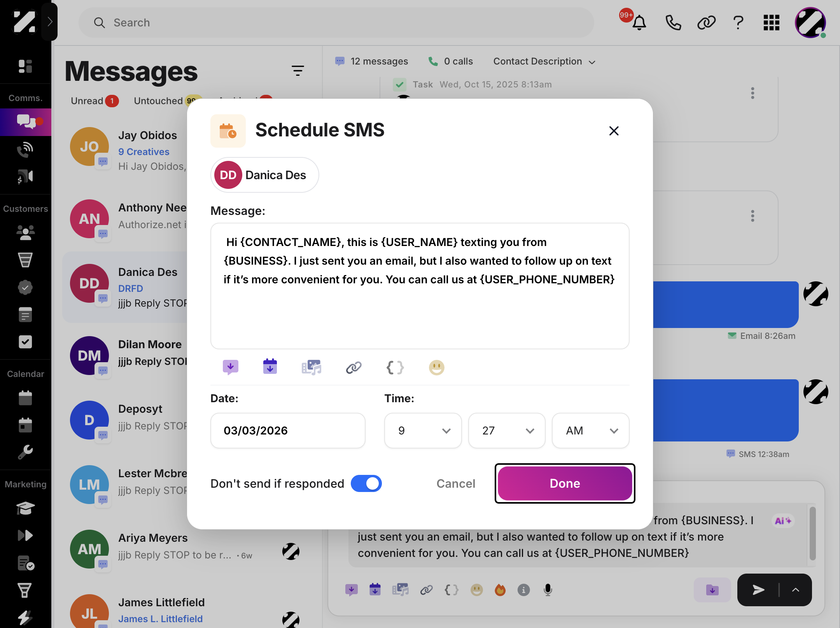Check the Task checkbox dated Oct 15
This screenshot has width=840, height=628.
tap(399, 84)
